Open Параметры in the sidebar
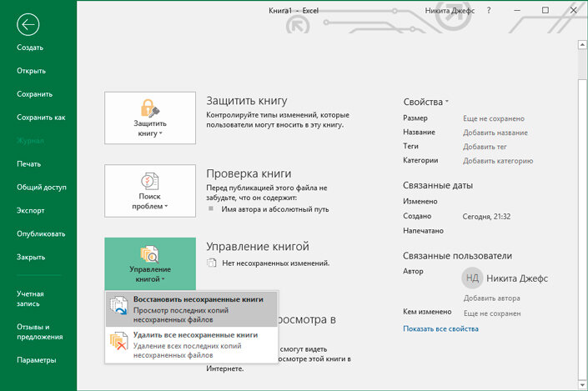The width and height of the screenshot is (588, 391). tap(37, 360)
